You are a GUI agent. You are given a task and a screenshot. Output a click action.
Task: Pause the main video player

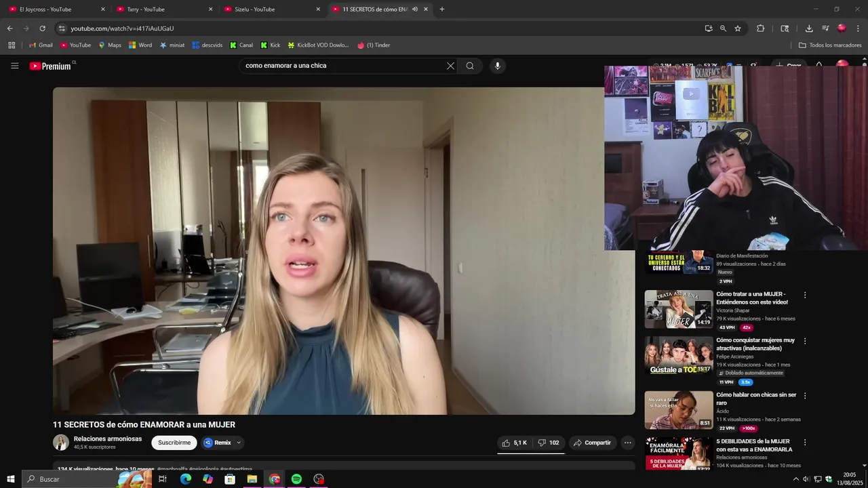pos(344,251)
